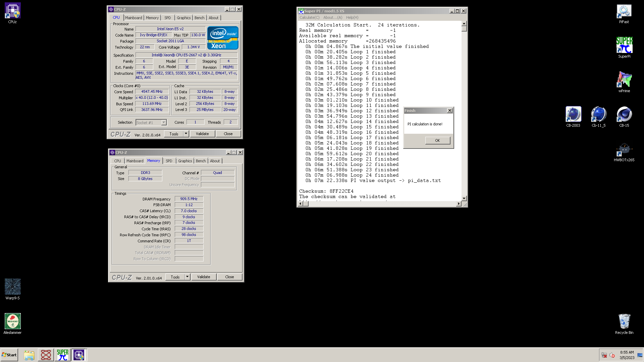
Task: Open About tab in lower CPU-Z window
Action: (x=215, y=161)
